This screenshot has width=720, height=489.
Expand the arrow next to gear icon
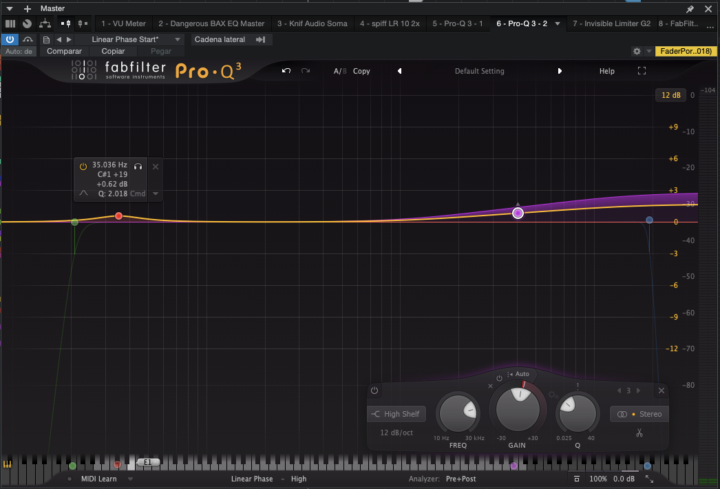point(648,51)
